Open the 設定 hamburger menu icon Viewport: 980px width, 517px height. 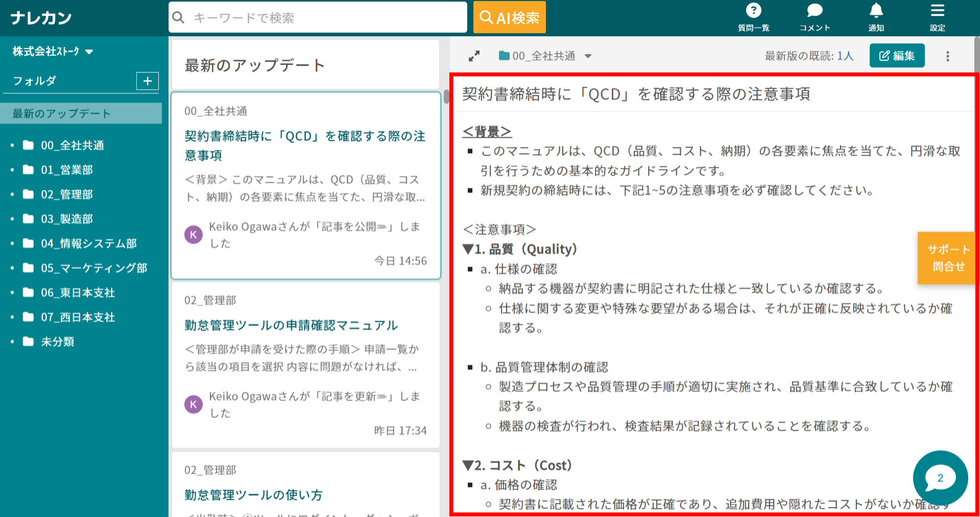click(x=938, y=11)
